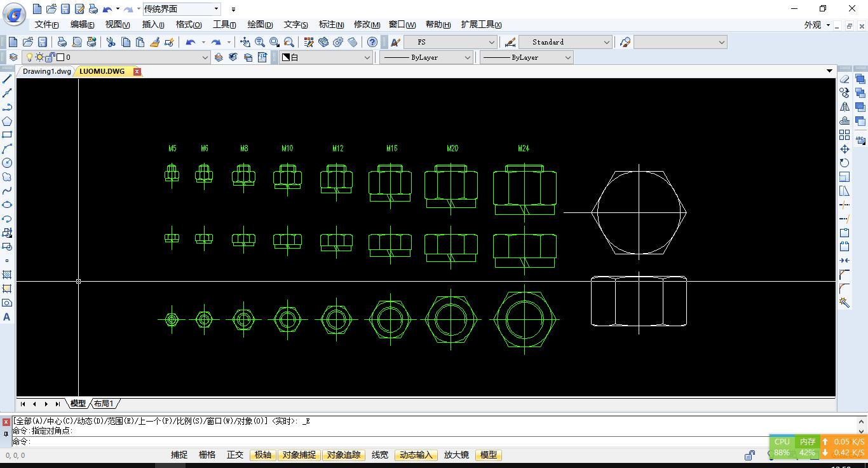The height and width of the screenshot is (468, 868).
Task: Toggle 放大镜 magnifier
Action: pyautogui.click(x=456, y=455)
